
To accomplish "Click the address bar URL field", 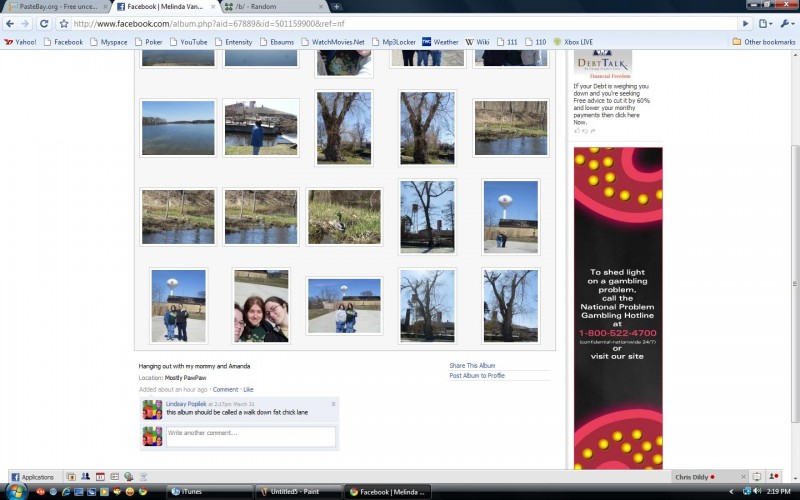I will (x=403, y=23).
